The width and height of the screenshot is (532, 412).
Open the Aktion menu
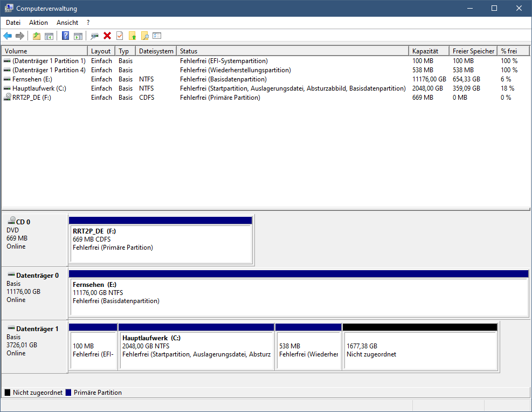(x=38, y=23)
